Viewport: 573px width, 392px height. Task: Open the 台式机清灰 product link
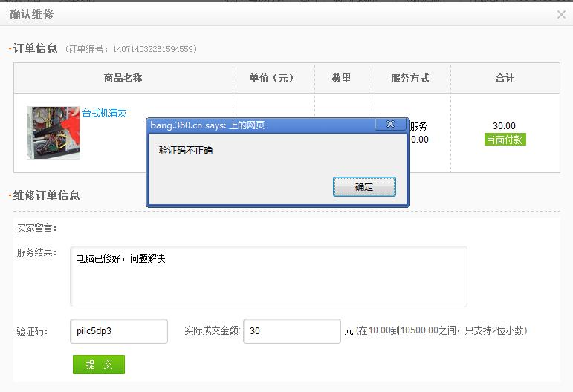click(x=104, y=114)
